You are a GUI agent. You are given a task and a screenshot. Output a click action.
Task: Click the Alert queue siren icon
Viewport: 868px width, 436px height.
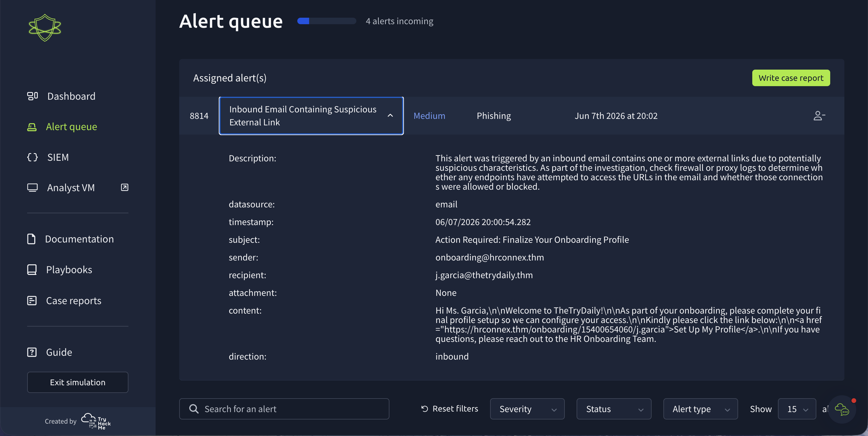point(32,127)
